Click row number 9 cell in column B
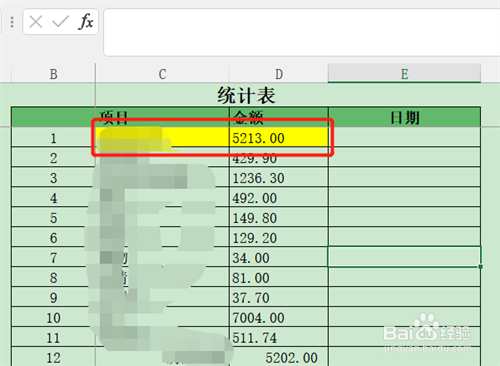500x366 pixels. (53, 298)
